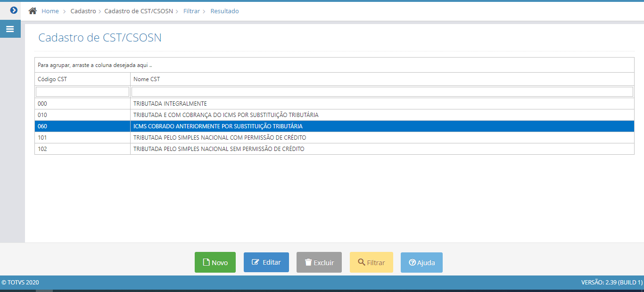Viewport: 644px width, 292px height.
Task: Open Cadastro breadcrumb
Action: pyautogui.click(x=83, y=11)
